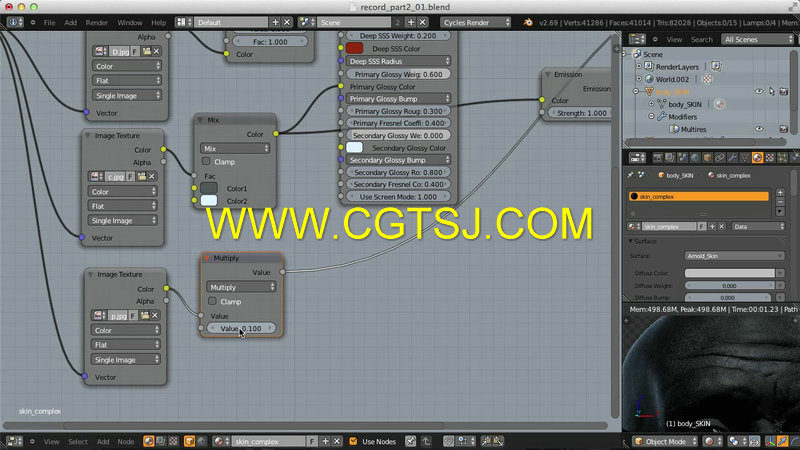Click translate manipulator arrow icon in viewport header
The image size is (800, 450).
point(783,441)
